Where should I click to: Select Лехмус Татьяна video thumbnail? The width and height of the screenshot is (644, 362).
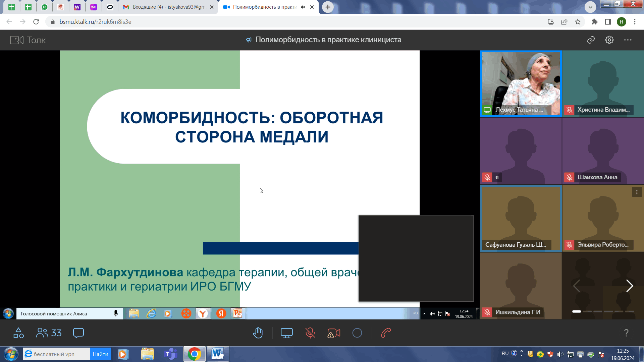pyautogui.click(x=521, y=83)
